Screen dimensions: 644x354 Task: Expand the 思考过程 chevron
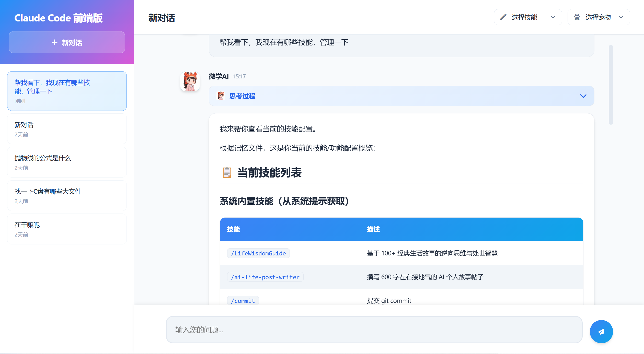tap(583, 96)
